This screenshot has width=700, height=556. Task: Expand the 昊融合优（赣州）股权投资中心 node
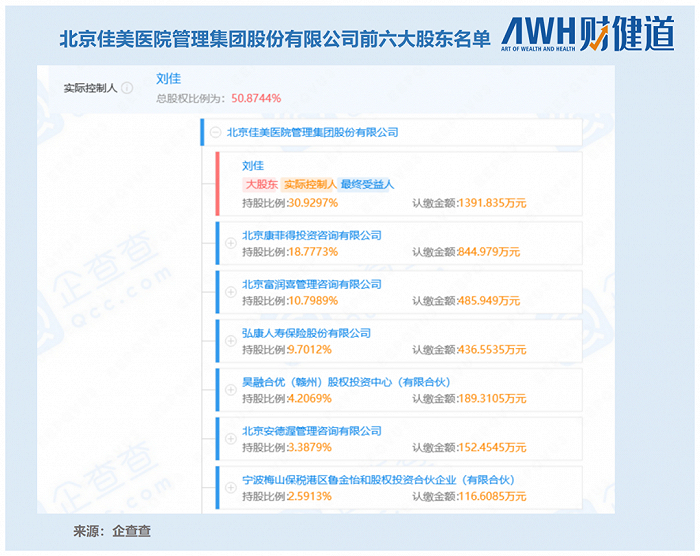coord(230,390)
